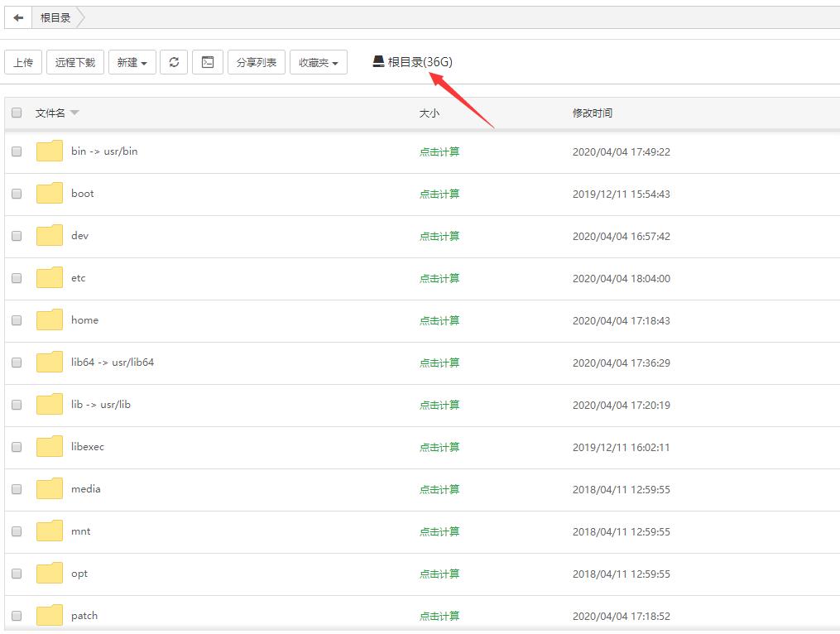Toggle the select-all checkbox in the header
This screenshot has height=634, width=840.
(x=17, y=113)
